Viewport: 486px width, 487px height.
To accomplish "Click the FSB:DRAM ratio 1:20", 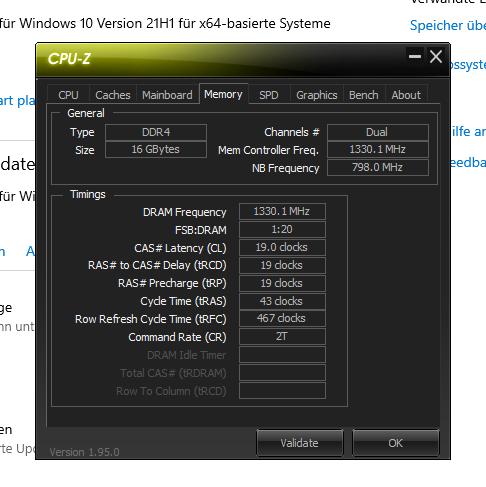I will coord(282,229).
